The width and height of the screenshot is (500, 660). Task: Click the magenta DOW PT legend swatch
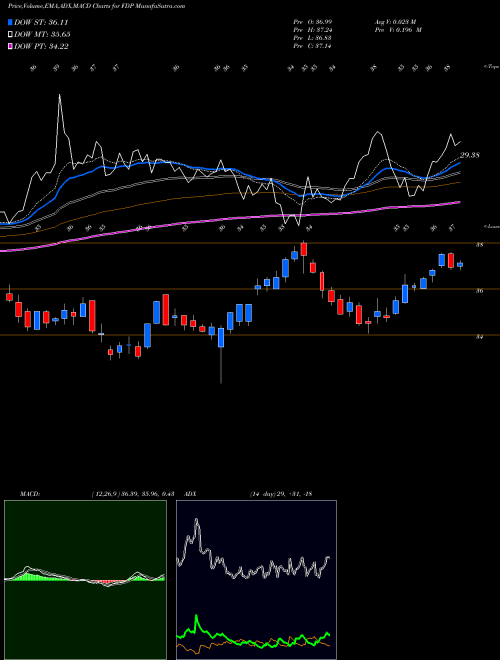[x=10, y=47]
